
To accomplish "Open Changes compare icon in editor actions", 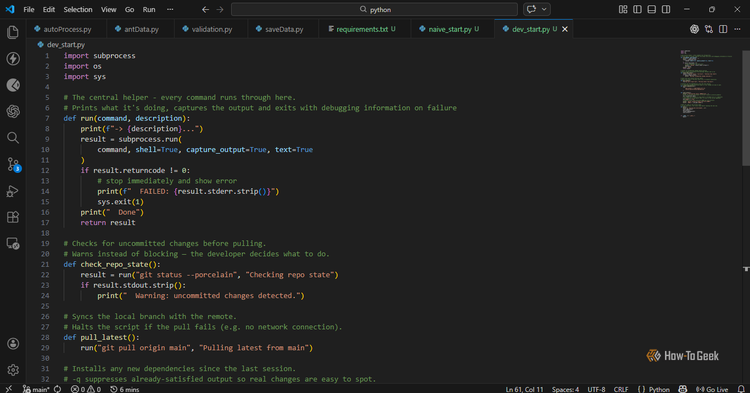I will [x=709, y=29].
